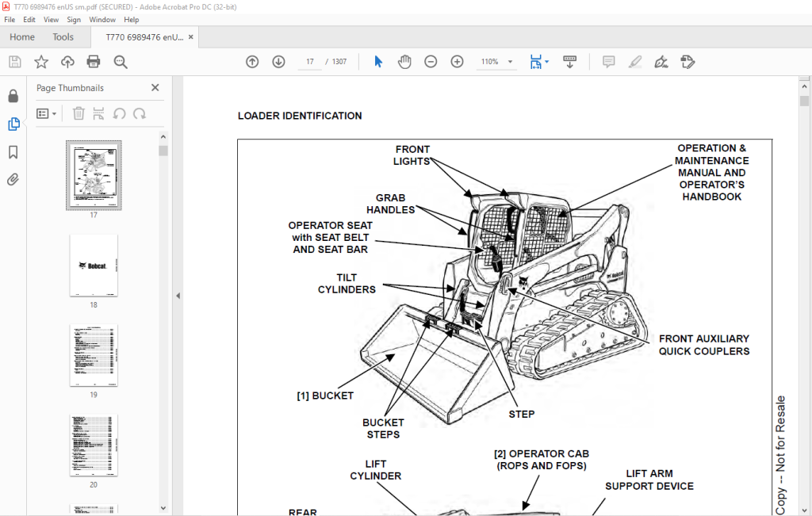The image size is (812, 516).
Task: Add a sticky note comment
Action: point(608,62)
